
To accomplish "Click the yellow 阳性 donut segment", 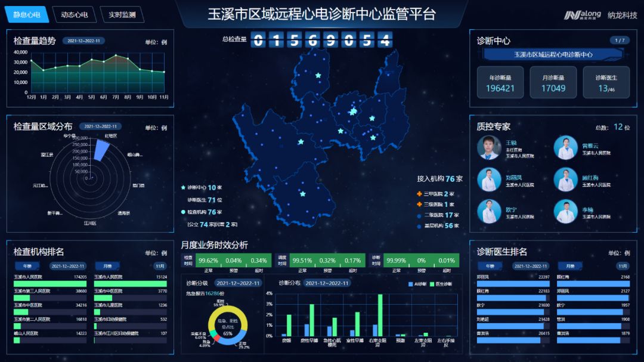I will point(228,310).
